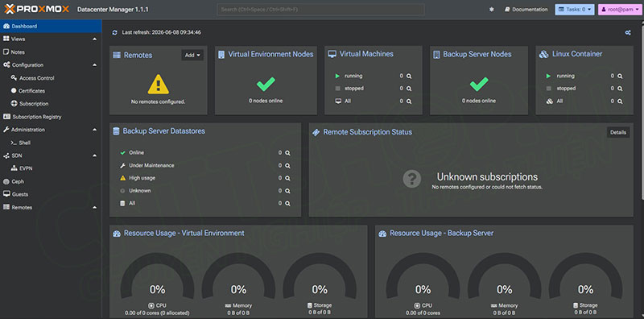Toggle theme using the sun icon
644x319 pixels.
pos(491,10)
